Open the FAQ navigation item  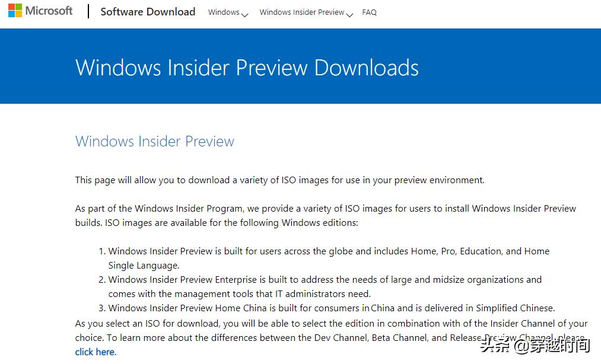tap(369, 12)
